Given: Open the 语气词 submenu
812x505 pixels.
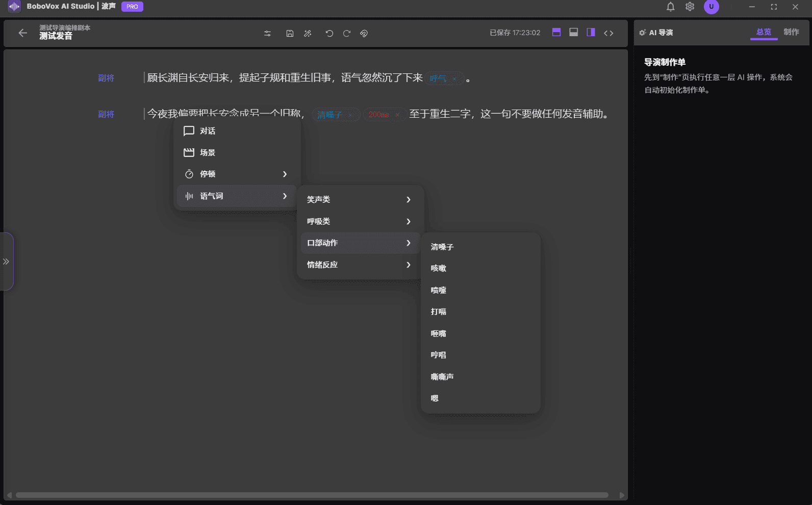Looking at the screenshot, I should (237, 196).
